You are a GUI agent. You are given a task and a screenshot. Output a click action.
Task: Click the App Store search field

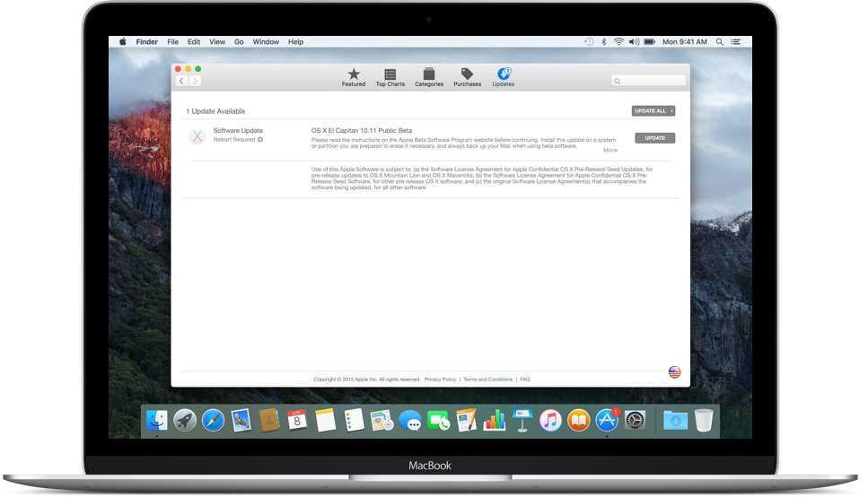pyautogui.click(x=648, y=82)
